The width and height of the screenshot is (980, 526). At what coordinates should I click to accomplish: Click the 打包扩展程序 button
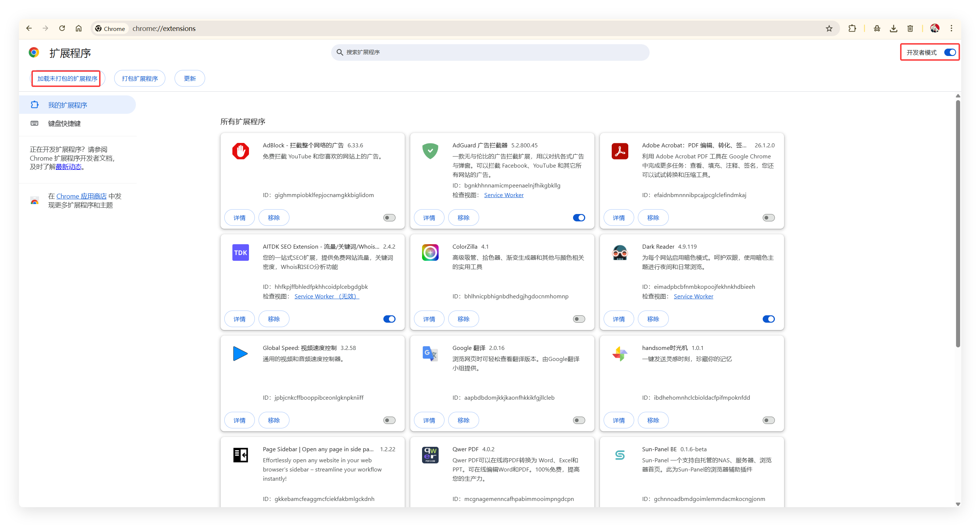(140, 78)
